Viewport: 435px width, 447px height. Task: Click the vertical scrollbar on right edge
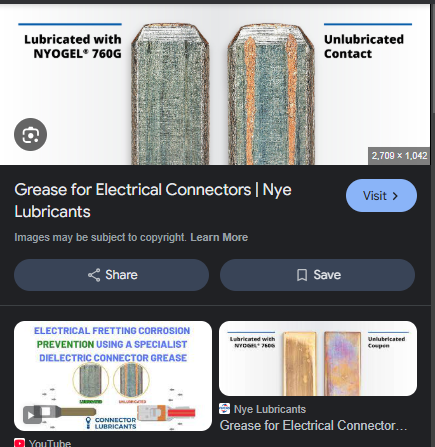tap(433, 225)
